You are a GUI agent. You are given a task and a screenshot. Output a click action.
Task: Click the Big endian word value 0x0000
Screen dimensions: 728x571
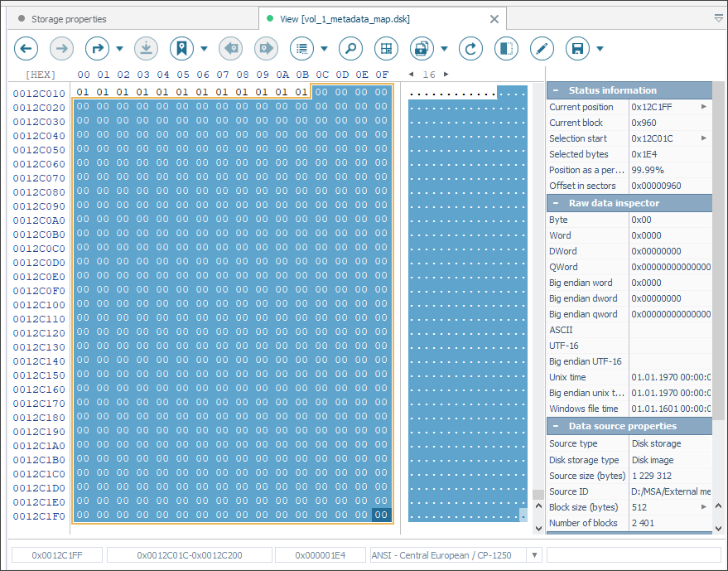646,283
